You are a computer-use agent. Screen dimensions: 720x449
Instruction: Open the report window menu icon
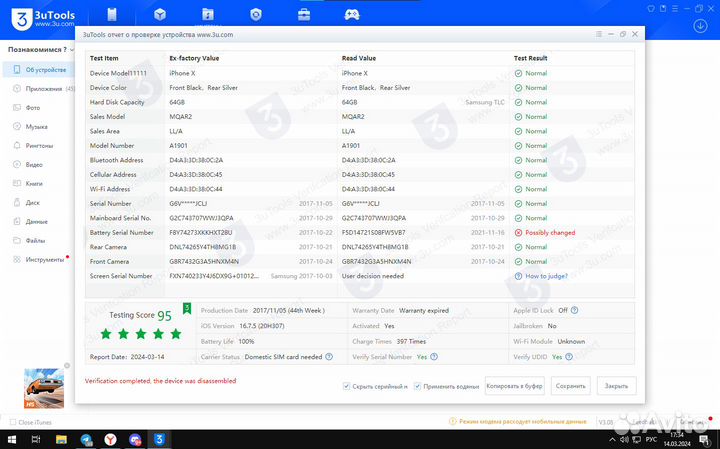pos(598,34)
